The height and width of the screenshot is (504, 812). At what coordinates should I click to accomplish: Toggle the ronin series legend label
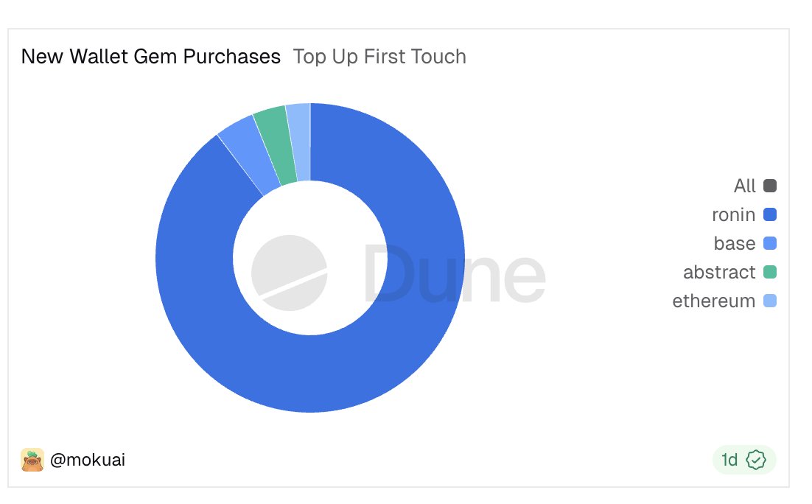[x=733, y=215]
